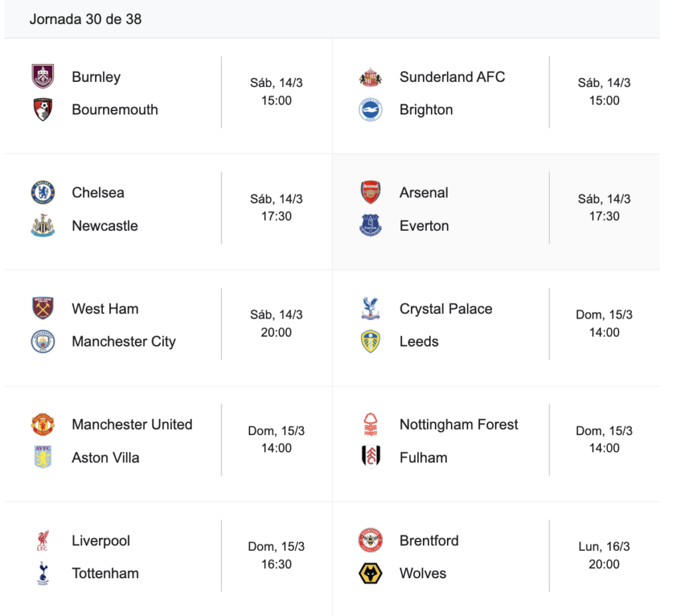
Task: Click the Burnley club crest
Action: tap(43, 77)
